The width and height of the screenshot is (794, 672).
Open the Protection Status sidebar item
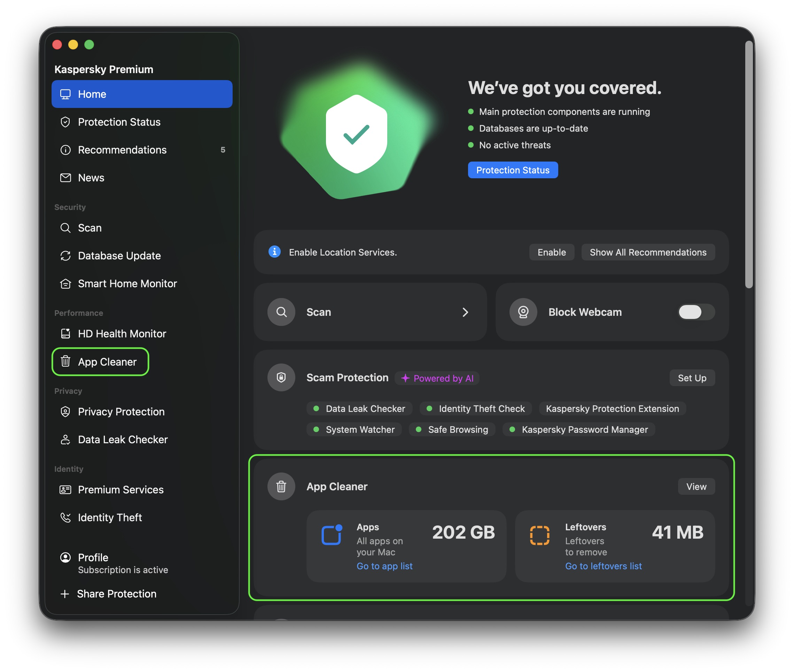142,122
